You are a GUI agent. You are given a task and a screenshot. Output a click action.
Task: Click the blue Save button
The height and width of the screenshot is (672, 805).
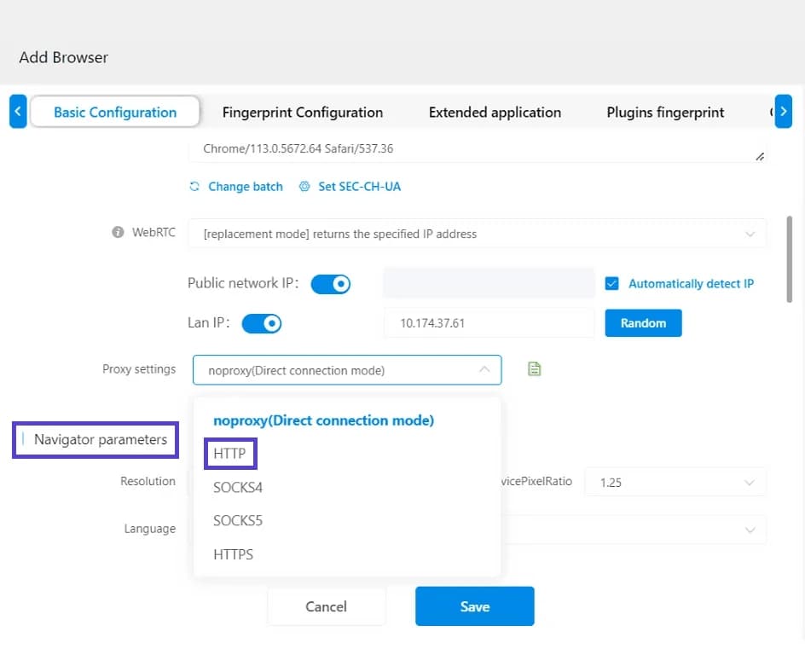point(474,606)
